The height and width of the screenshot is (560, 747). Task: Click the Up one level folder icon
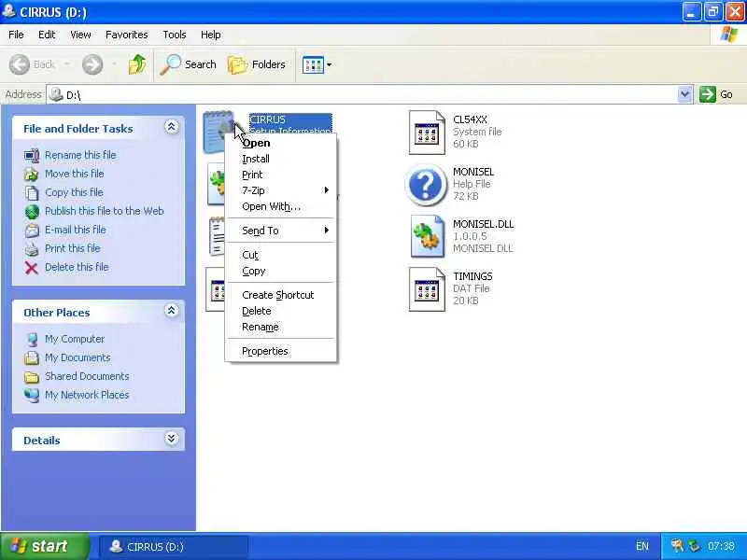[x=137, y=64]
